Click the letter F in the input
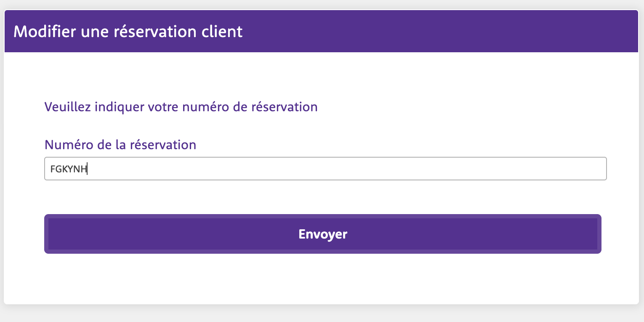This screenshot has height=322, width=644. [x=53, y=169]
